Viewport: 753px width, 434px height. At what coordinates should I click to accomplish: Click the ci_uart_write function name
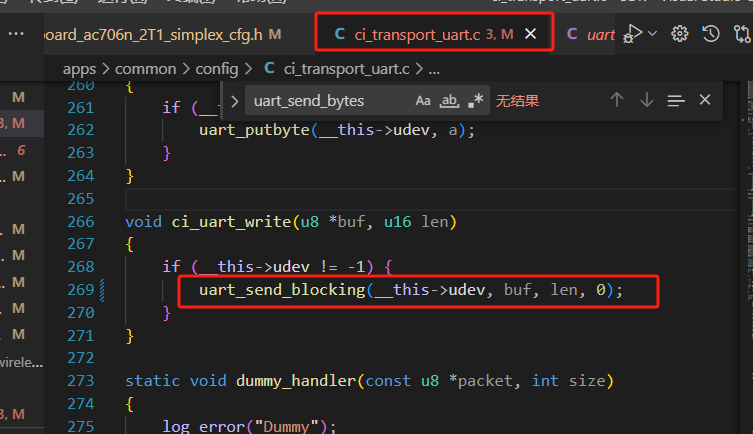point(231,222)
